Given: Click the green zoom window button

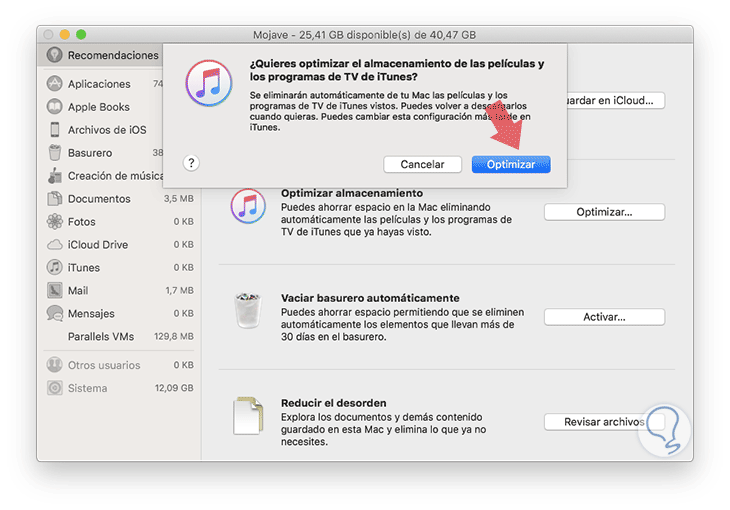Looking at the screenshot, I should [81, 34].
